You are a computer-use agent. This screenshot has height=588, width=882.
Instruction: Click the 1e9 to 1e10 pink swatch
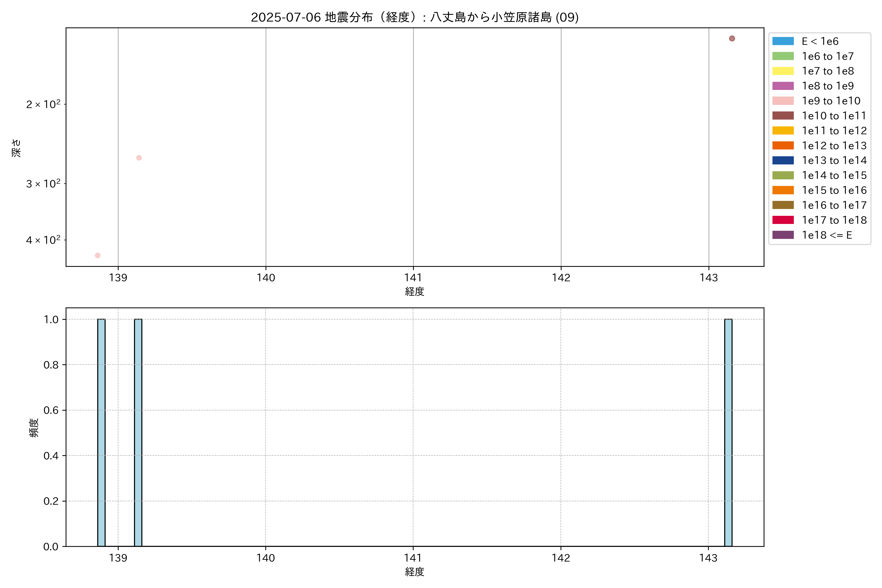click(x=783, y=101)
